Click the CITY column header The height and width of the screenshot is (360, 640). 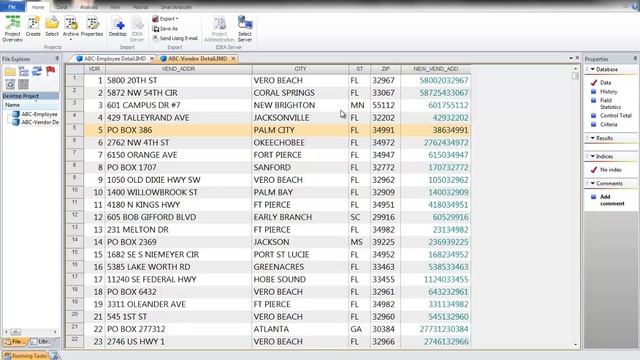click(x=300, y=69)
